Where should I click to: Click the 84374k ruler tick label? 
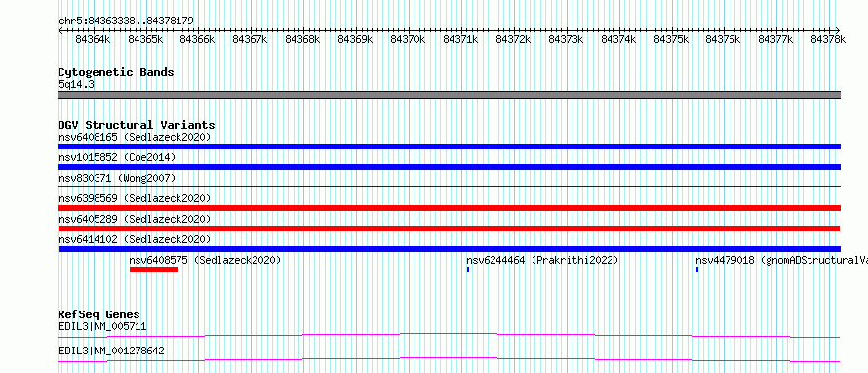click(618, 39)
